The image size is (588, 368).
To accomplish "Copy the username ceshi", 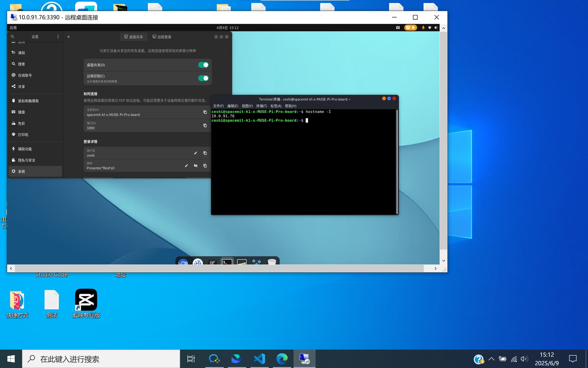I will (205, 153).
